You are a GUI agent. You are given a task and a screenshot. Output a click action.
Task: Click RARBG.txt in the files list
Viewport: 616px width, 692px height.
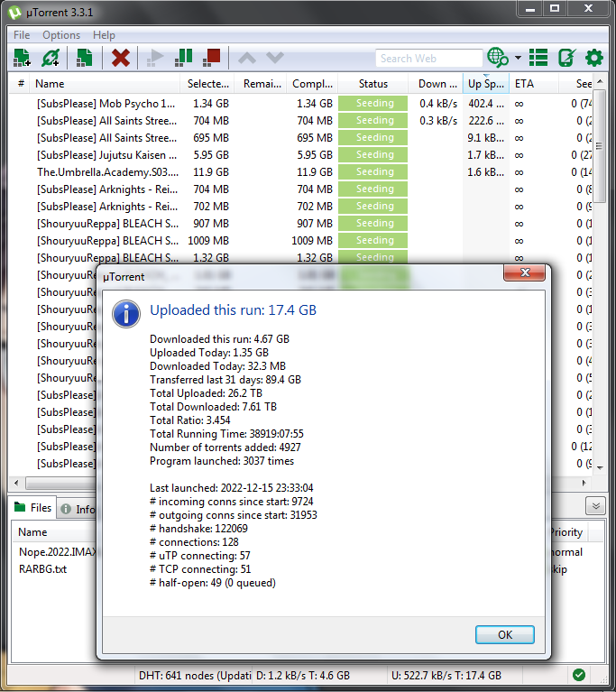(42, 569)
